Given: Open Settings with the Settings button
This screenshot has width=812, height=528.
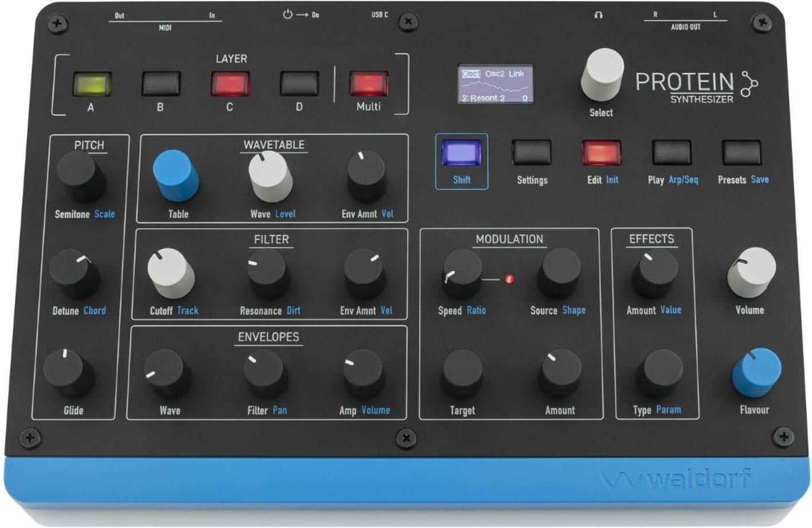Looking at the screenshot, I should click(x=532, y=153).
